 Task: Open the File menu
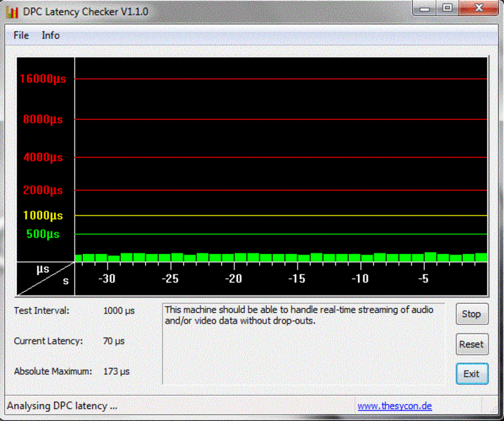(21, 35)
